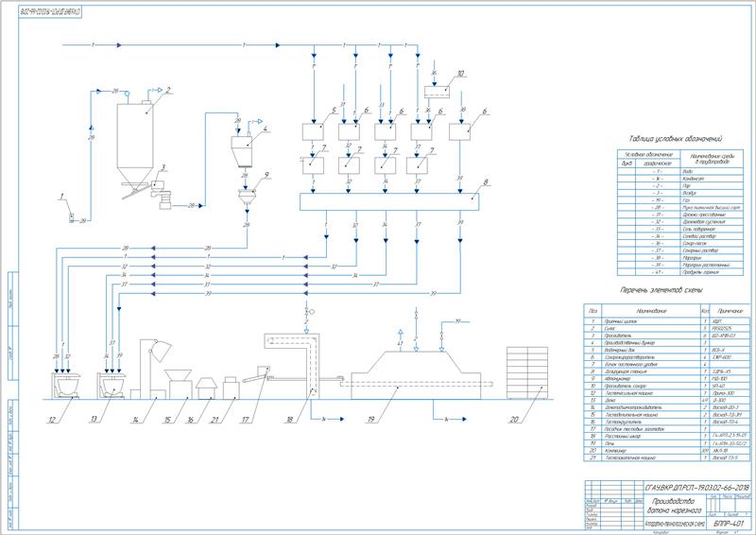The image size is (756, 535).
Task: Select the rotated drawing code stamp at top-left corner
Action: coord(50,13)
